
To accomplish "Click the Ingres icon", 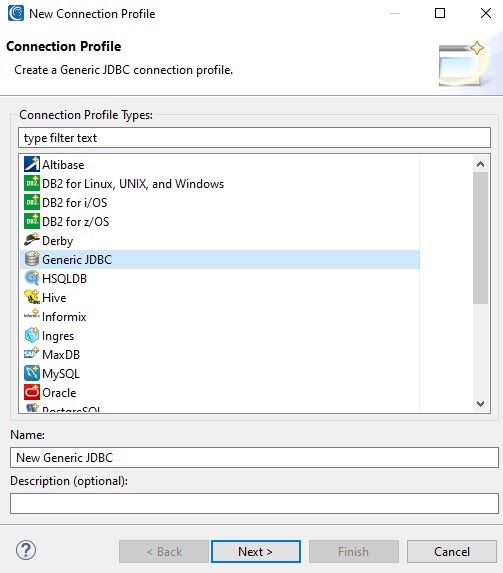I will (x=32, y=335).
